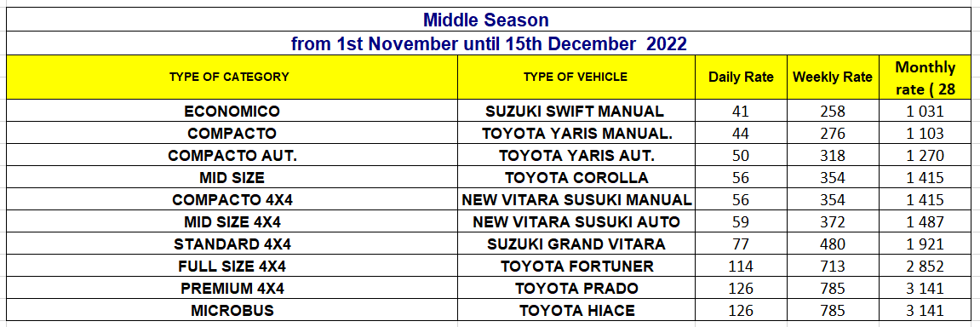Click the TOYOTA FORTUNER daily rate 114
The height and width of the screenshot is (327, 980).
(741, 267)
